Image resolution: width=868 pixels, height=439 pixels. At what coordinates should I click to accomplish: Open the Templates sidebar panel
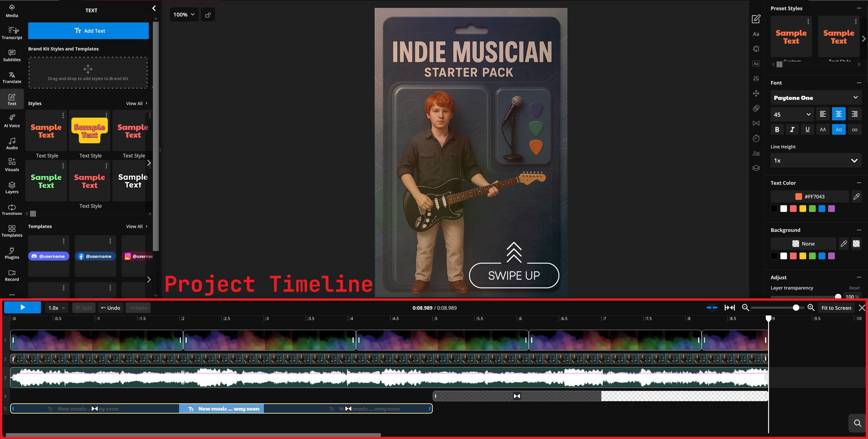point(12,231)
